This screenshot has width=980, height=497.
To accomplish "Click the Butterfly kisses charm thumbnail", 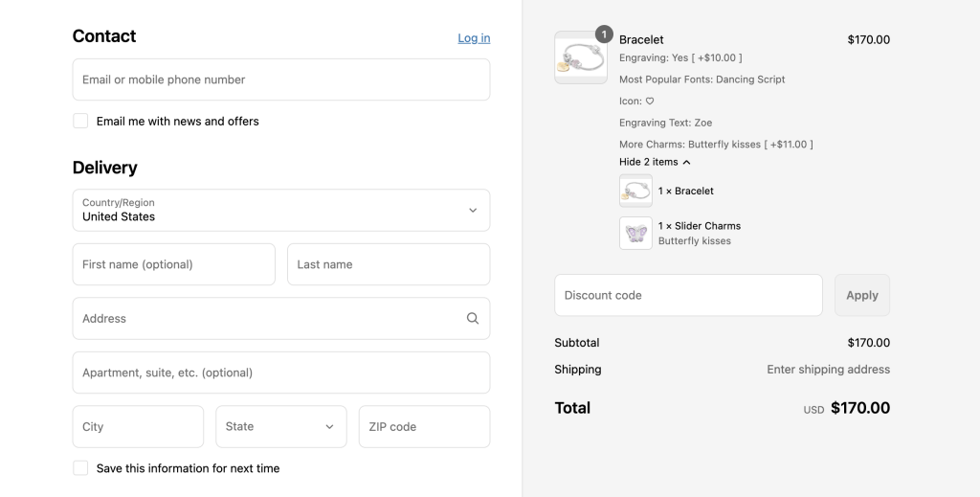I will pyautogui.click(x=635, y=234).
